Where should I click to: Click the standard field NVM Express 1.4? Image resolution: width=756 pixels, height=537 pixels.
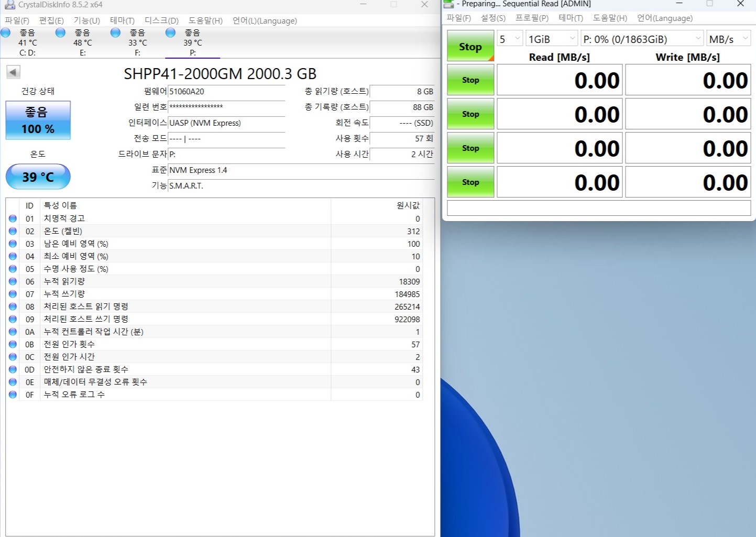[301, 170]
